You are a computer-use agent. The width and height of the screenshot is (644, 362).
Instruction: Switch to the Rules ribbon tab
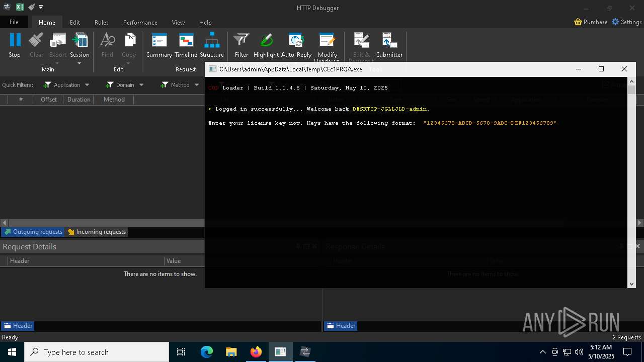pyautogui.click(x=102, y=23)
